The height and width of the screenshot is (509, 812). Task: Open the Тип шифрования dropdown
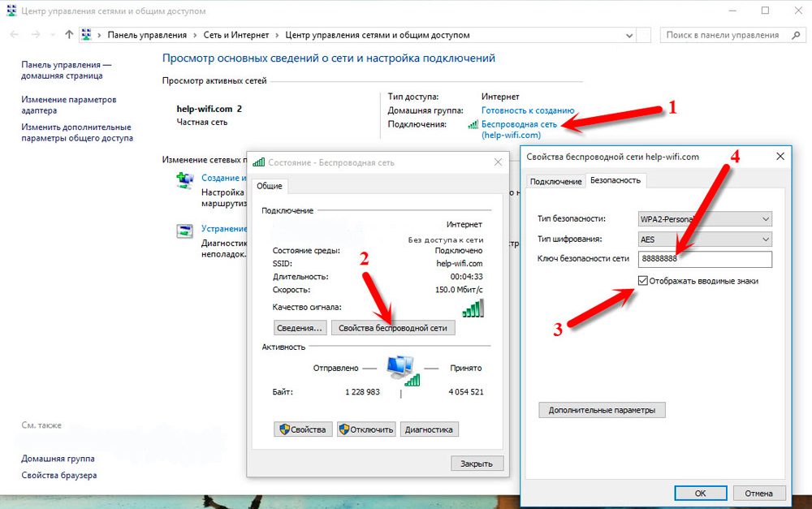click(705, 239)
